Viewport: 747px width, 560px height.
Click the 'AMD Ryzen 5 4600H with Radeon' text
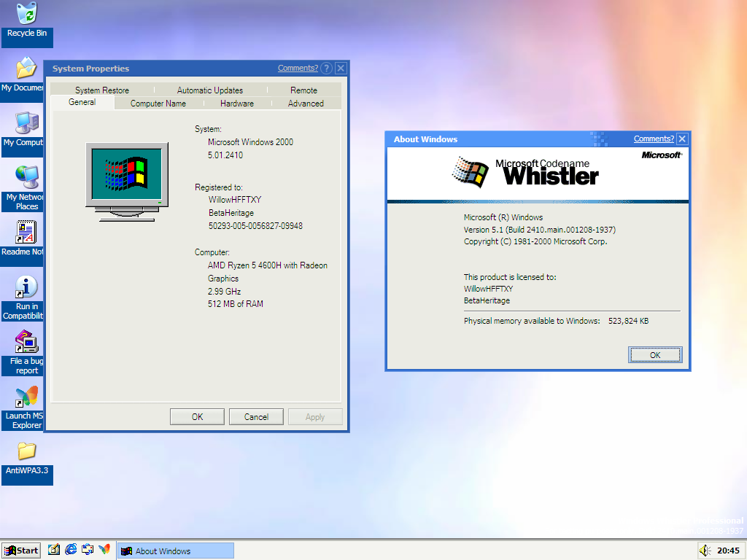click(268, 265)
